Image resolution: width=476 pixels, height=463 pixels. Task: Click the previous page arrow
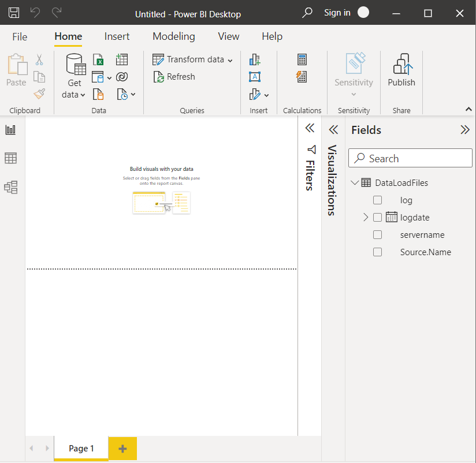coord(32,449)
